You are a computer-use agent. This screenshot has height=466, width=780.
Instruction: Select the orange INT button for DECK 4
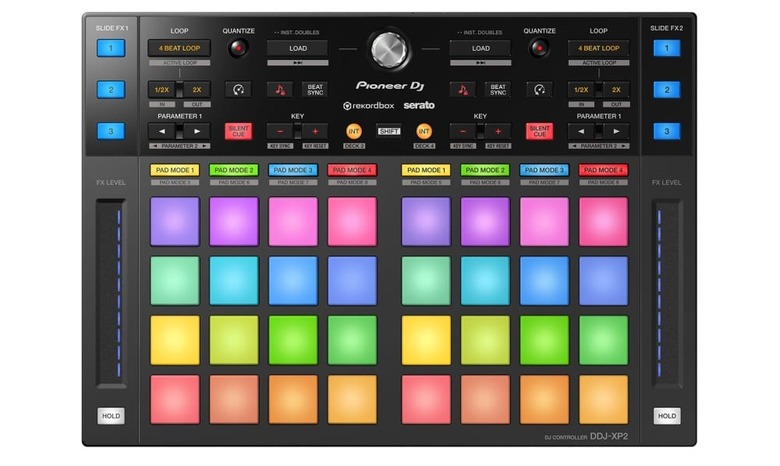click(424, 131)
